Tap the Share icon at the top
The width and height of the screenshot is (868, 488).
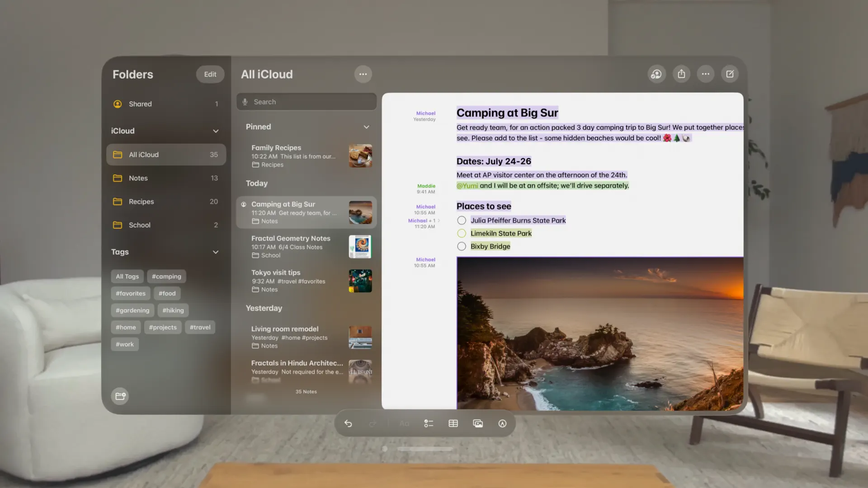pos(681,74)
